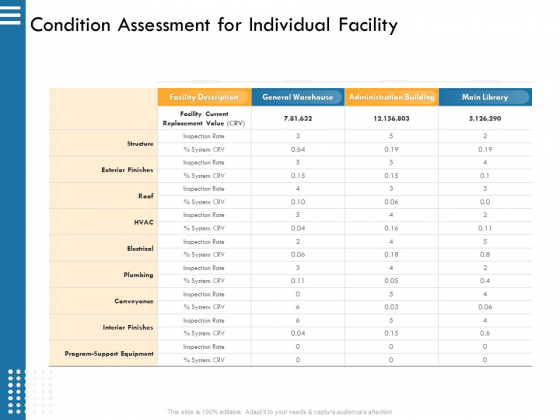
Task: Select Roof CRV value 0.10
Action: coord(298,202)
